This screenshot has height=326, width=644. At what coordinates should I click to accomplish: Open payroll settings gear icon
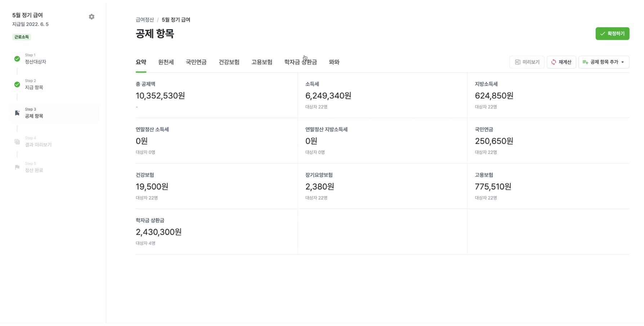pos(91,17)
